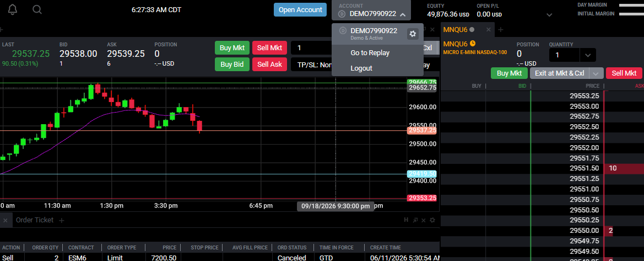Sort by the TIME IN FORCE column header

336,247
